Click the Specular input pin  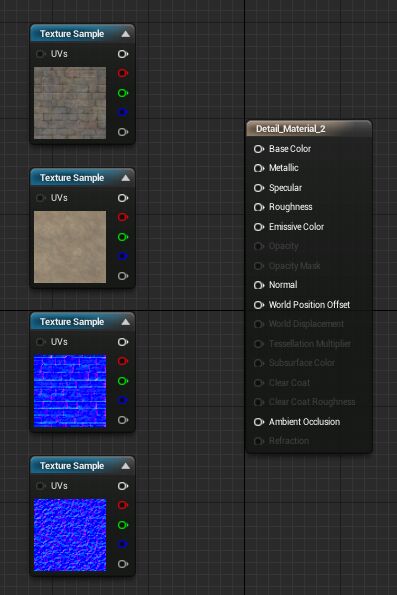pos(259,188)
